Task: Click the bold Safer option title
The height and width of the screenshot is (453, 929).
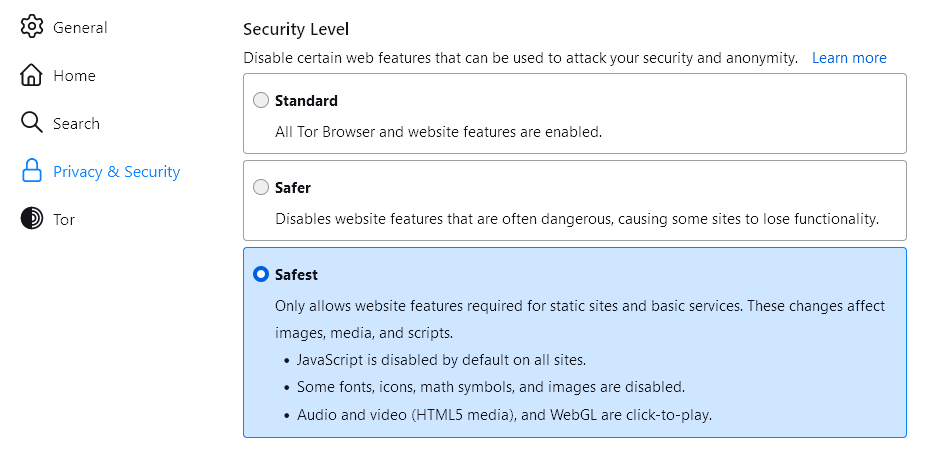Action: pos(293,188)
